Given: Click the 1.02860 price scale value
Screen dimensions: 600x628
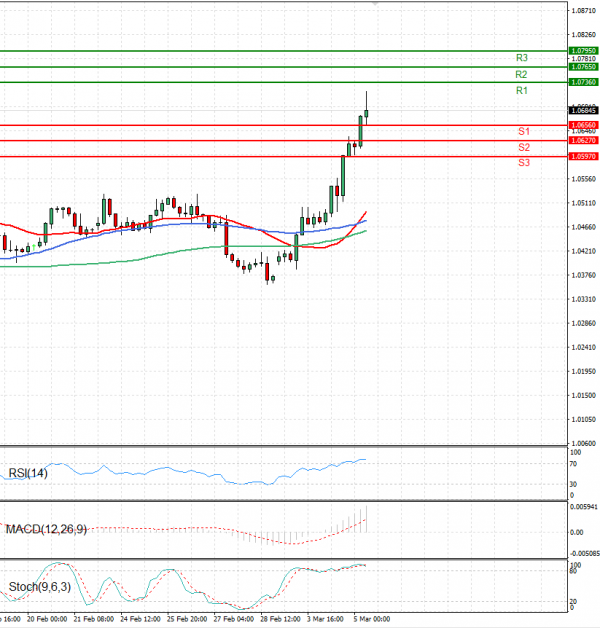Looking at the screenshot, I should click(x=584, y=323).
